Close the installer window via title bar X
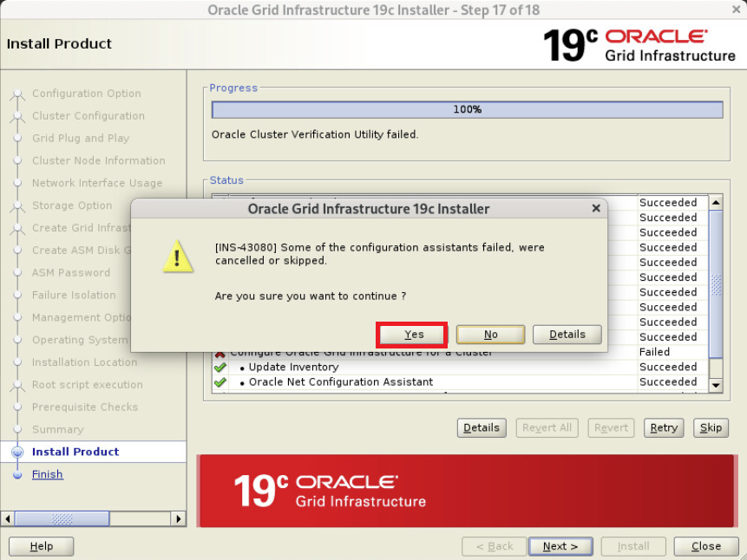This screenshot has width=747, height=560. pyautogui.click(x=736, y=10)
